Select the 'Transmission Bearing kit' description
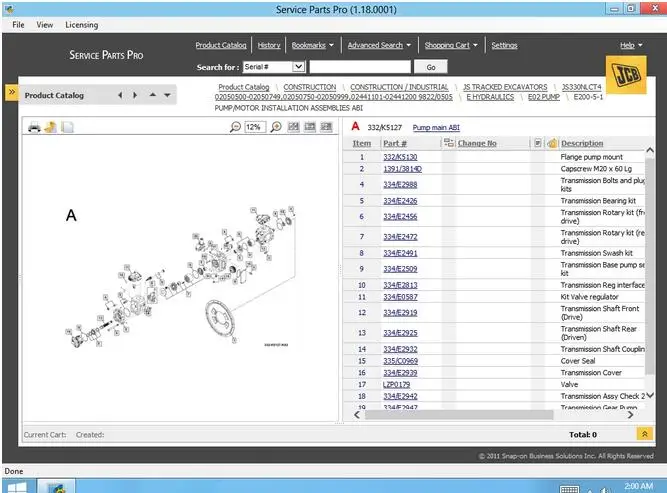667x493 pixels. (x=598, y=201)
